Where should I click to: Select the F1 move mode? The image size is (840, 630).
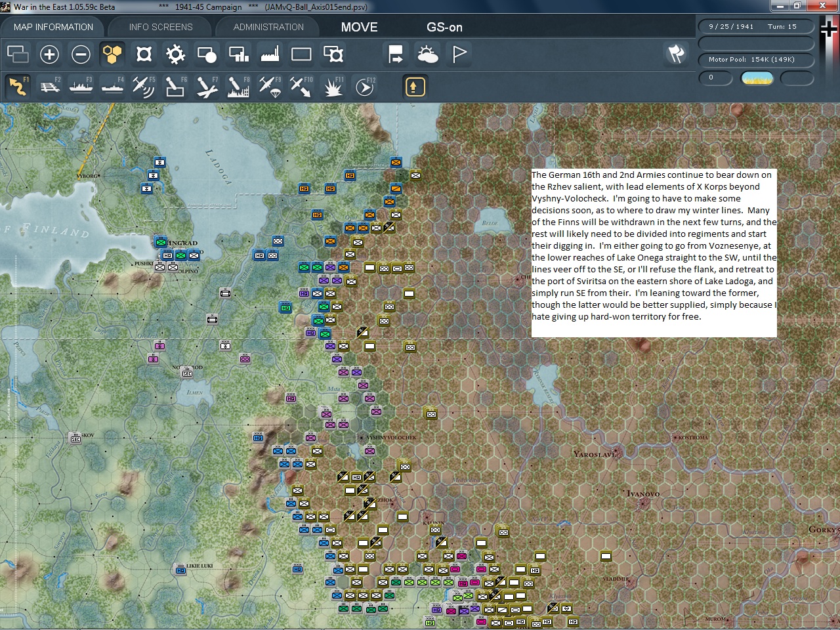18,86
